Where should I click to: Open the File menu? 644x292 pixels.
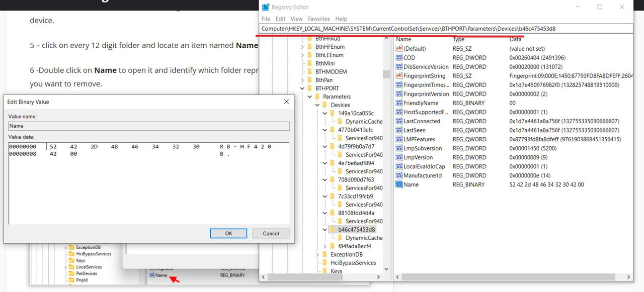[266, 19]
